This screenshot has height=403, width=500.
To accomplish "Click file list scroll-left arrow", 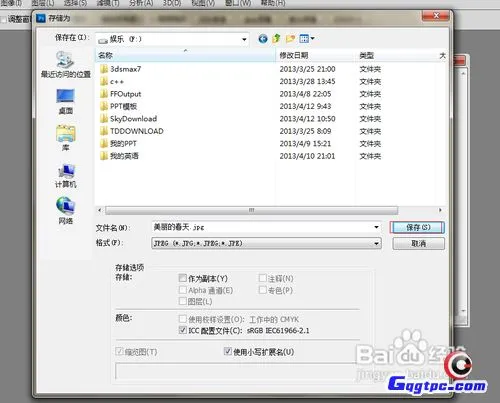I will click(99, 210).
